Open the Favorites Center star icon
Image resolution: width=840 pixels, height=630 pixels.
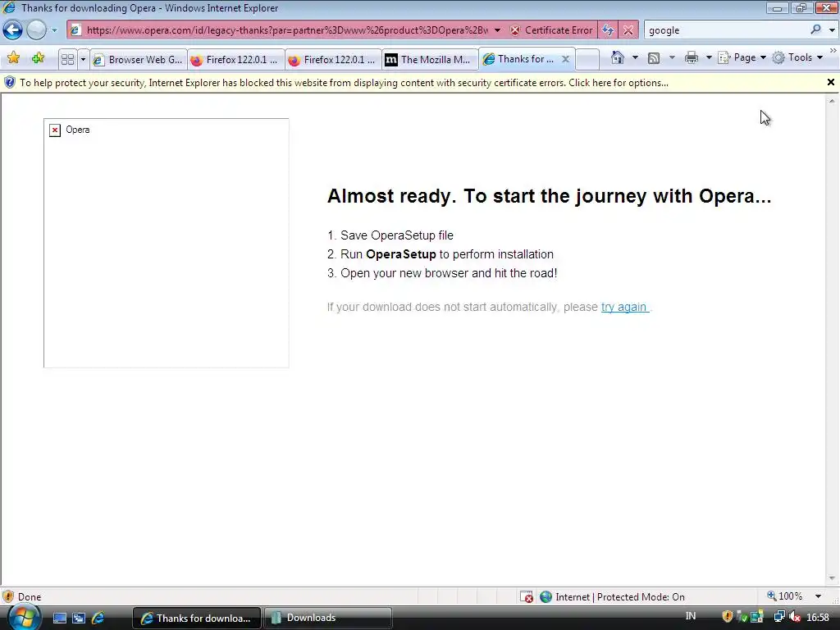[13, 58]
